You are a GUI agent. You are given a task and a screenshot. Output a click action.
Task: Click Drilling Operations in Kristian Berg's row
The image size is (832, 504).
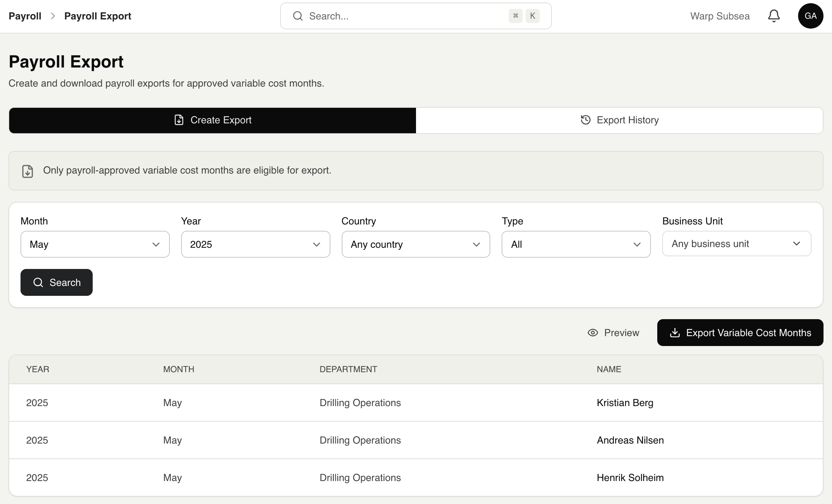coord(360,403)
